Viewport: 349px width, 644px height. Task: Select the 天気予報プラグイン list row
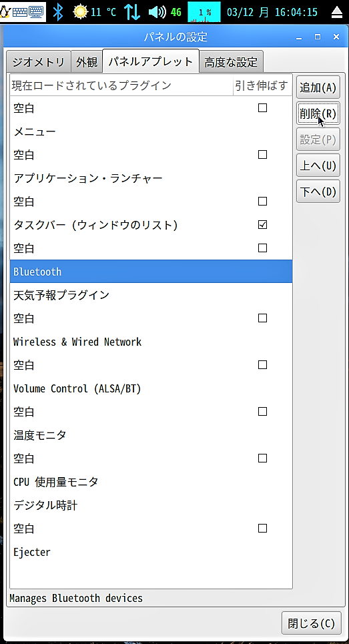tap(151, 295)
